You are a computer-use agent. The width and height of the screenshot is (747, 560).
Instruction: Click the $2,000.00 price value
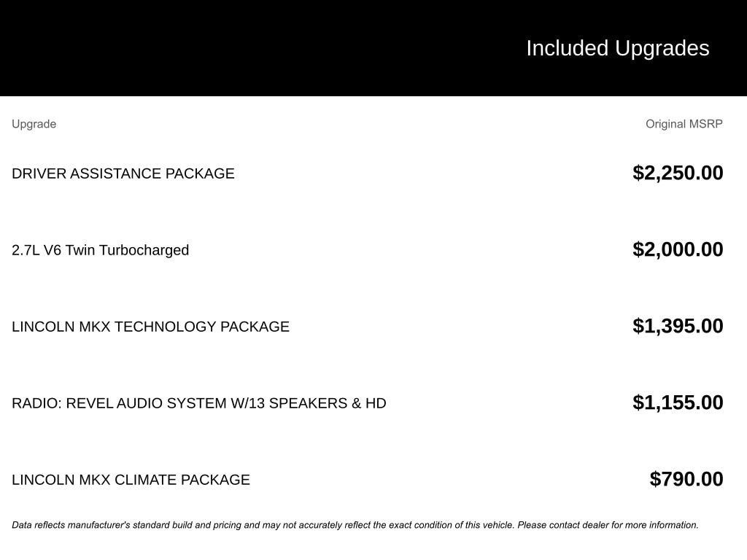(x=678, y=249)
